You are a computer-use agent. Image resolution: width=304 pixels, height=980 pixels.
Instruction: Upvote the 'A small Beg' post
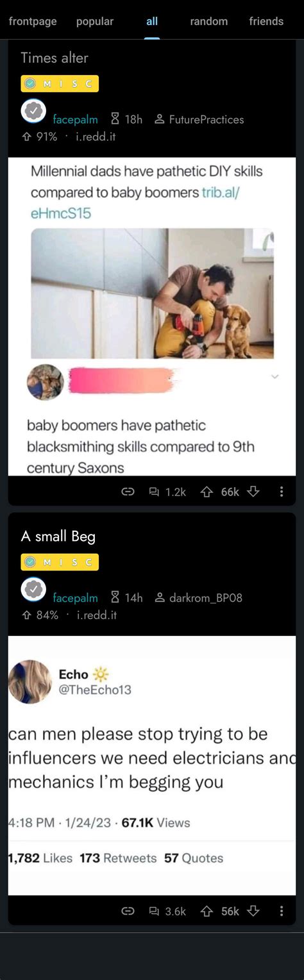207,911
